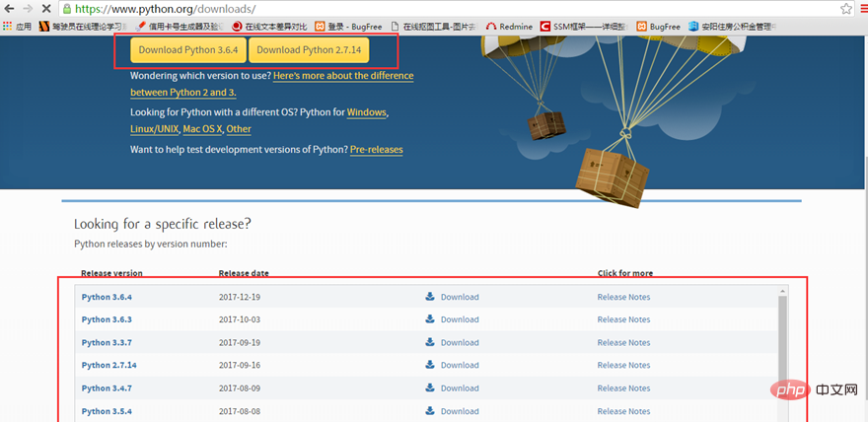Click Download text for Python 3.3.7
Viewport: 868px width, 422px height.
pos(460,343)
